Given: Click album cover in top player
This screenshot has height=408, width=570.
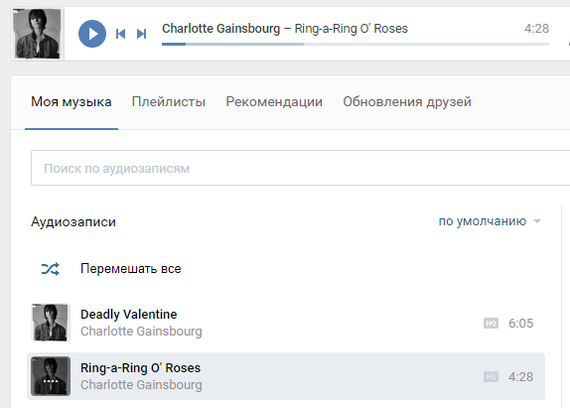Looking at the screenshot, I should tap(37, 34).
